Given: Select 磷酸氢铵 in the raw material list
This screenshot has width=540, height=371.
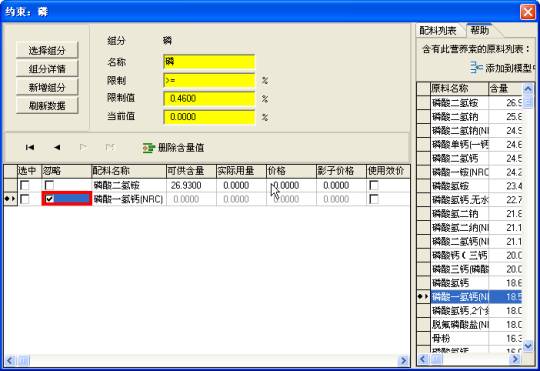Looking at the screenshot, I should click(459, 186).
